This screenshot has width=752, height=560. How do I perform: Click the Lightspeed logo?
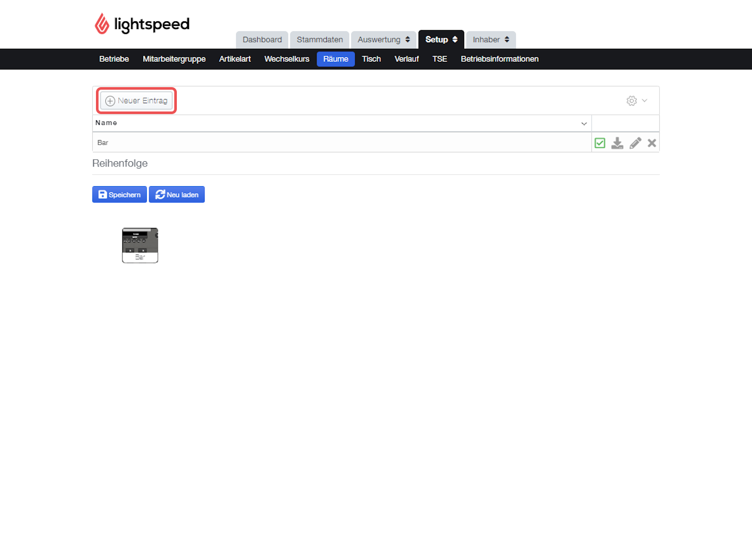142,24
